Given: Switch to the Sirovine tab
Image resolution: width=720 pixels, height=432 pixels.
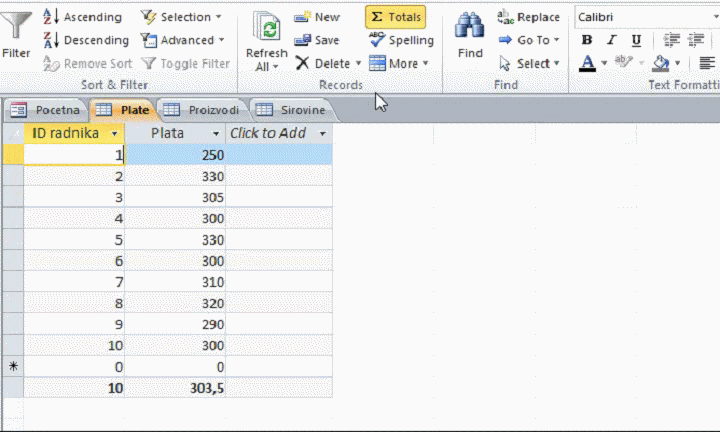Looking at the screenshot, I should pyautogui.click(x=292, y=110).
